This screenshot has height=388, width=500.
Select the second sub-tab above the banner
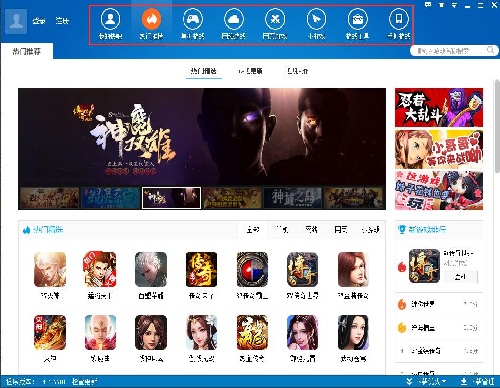click(x=250, y=71)
